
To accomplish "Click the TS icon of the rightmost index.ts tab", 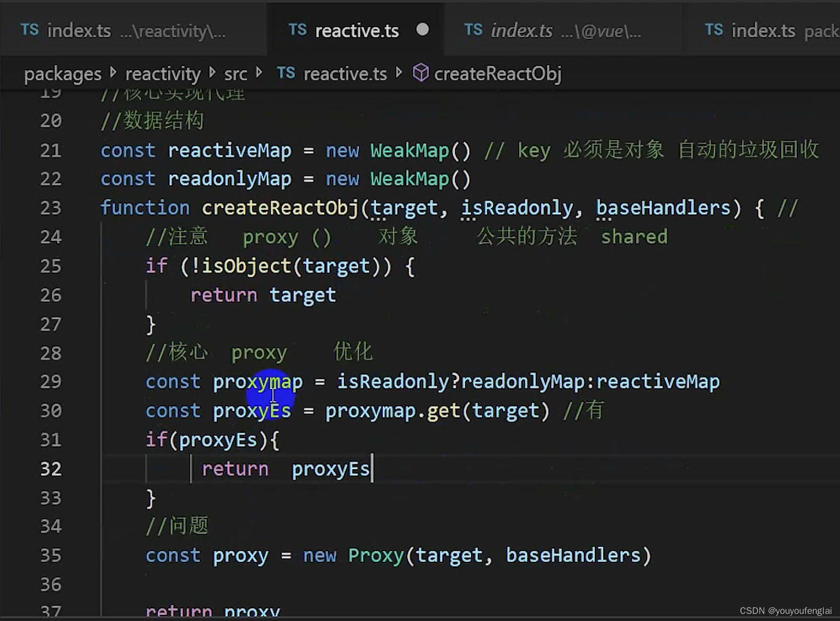I will [x=714, y=30].
